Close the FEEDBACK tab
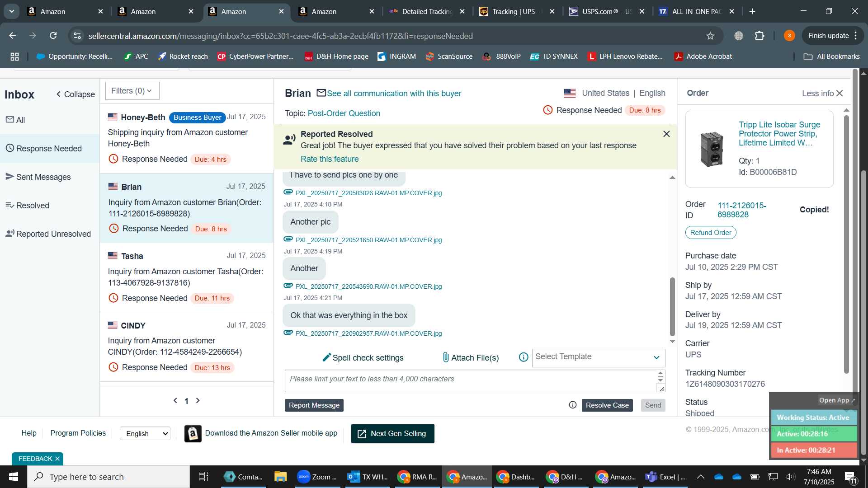This screenshot has width=868, height=488. tap(57, 459)
